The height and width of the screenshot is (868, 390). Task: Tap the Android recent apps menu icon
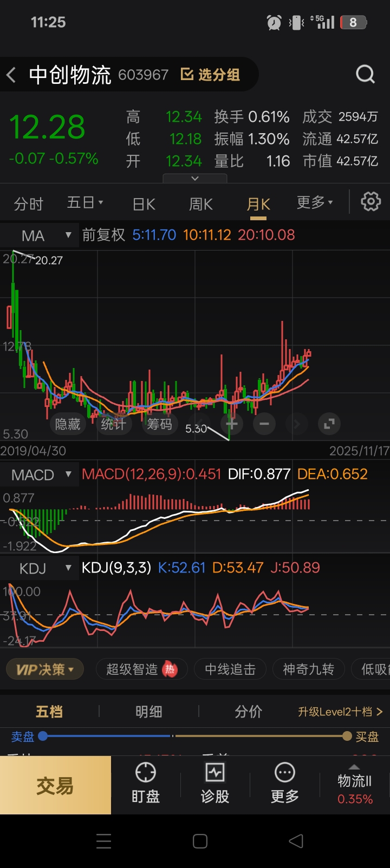point(103,841)
